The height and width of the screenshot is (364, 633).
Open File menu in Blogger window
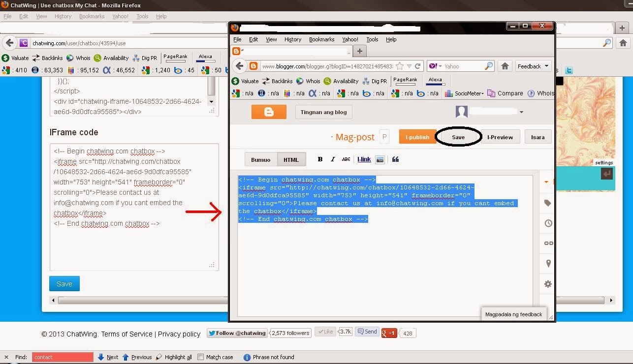click(x=237, y=39)
